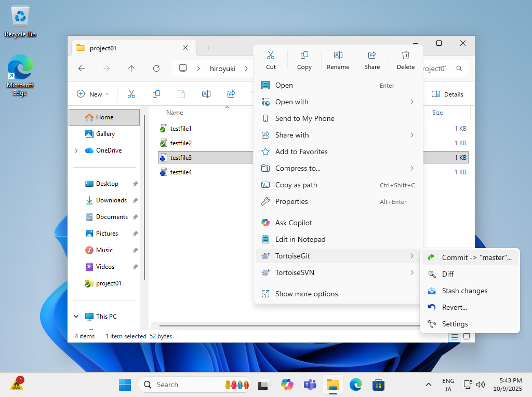Screen dimensions: 532x397
Task: Open Microsoft Edge from the taskbar
Action: (x=355, y=385)
